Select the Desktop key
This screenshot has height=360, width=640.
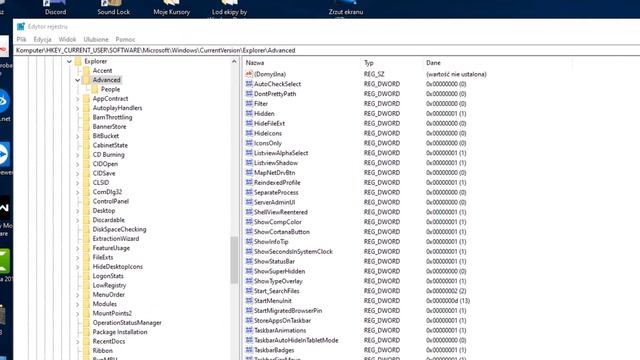104,211
